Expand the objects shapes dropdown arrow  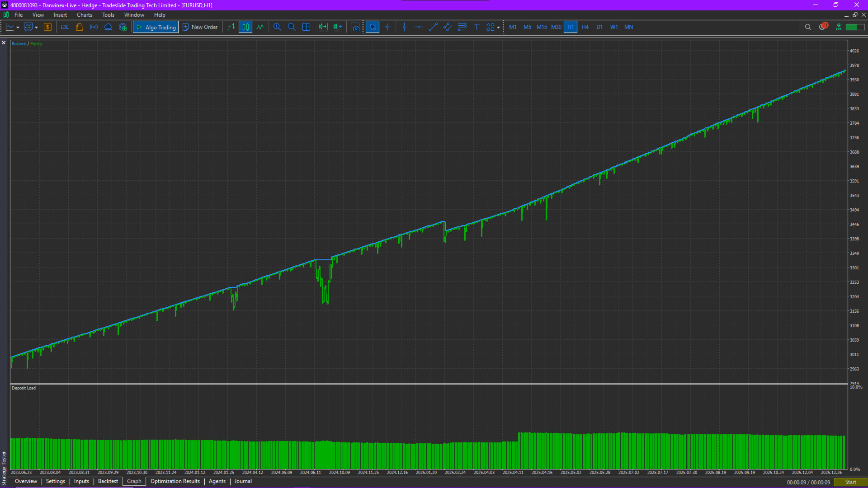point(498,28)
